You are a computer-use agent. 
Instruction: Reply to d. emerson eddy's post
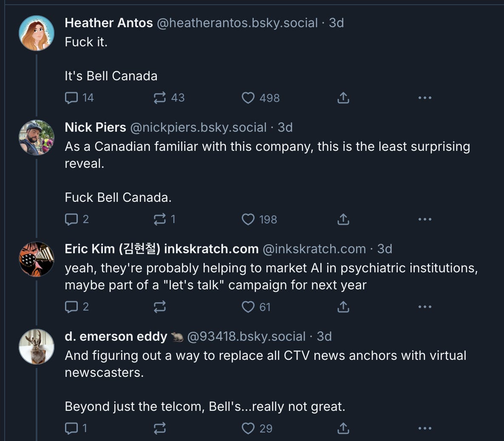tap(71, 428)
